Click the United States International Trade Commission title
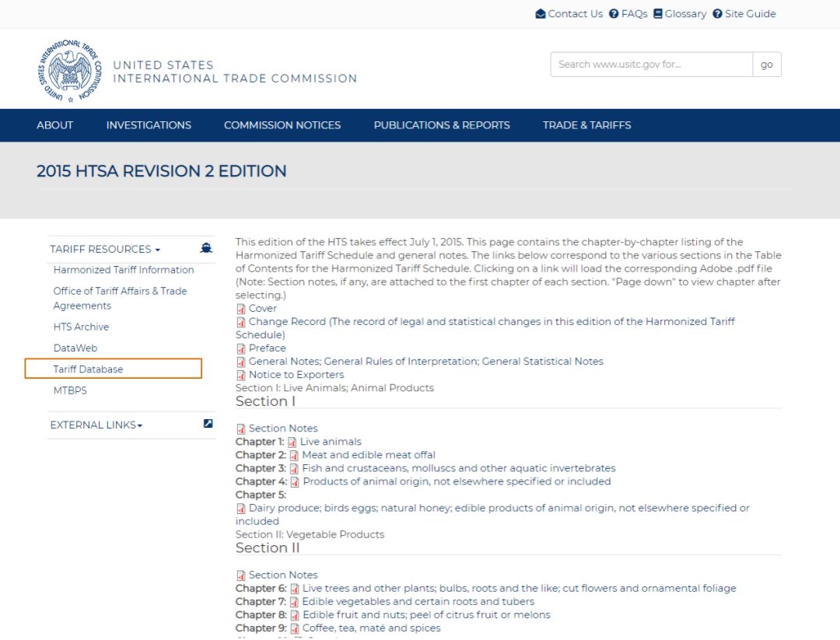Screen dimensions: 840x640 click(x=235, y=72)
